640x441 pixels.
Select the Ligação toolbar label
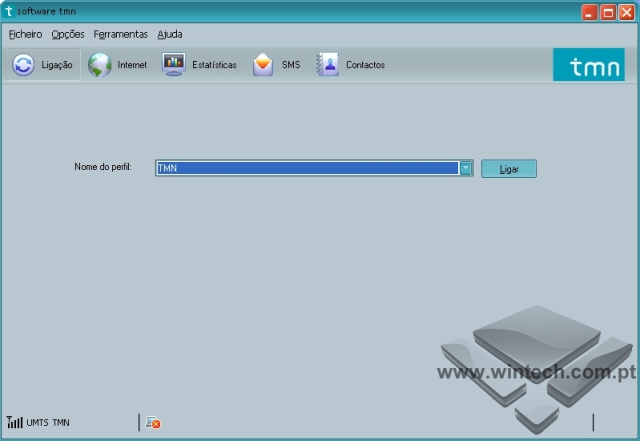[57, 65]
